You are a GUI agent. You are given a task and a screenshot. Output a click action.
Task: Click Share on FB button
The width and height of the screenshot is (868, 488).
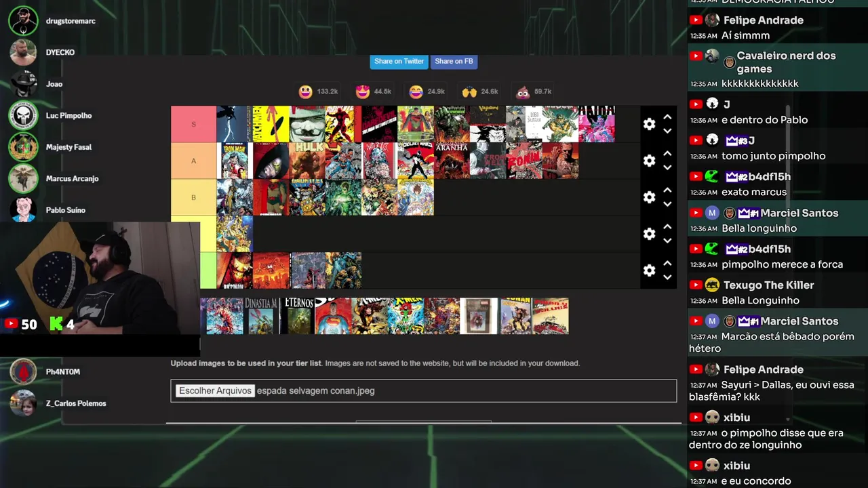click(x=454, y=62)
